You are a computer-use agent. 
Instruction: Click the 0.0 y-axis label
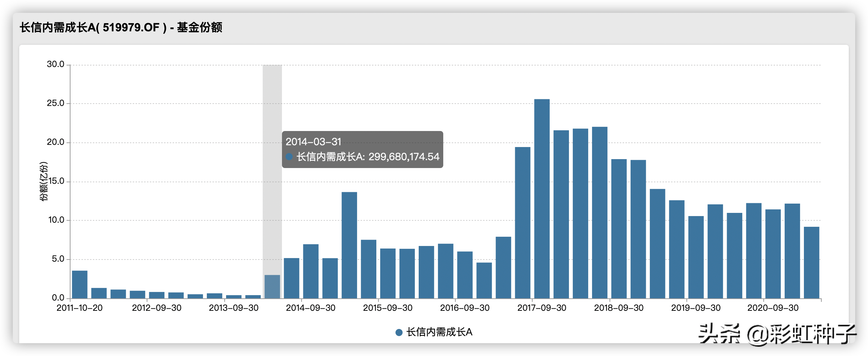pos(58,298)
